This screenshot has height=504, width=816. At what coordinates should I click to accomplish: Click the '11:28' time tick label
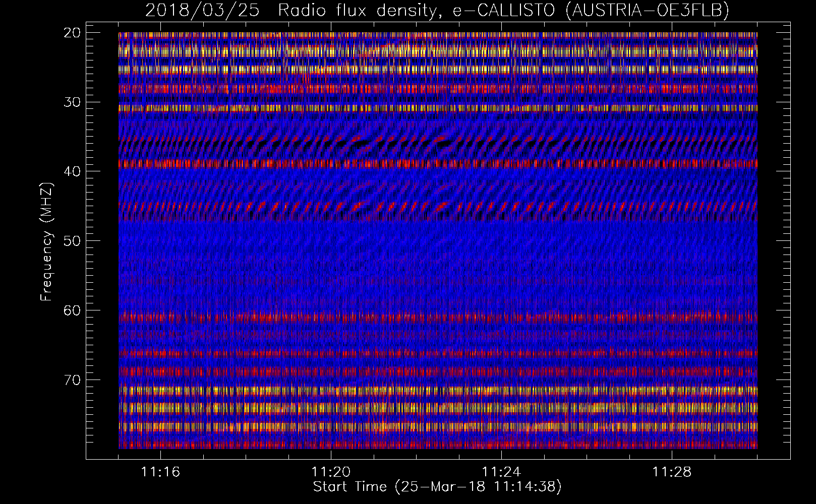[672, 472]
